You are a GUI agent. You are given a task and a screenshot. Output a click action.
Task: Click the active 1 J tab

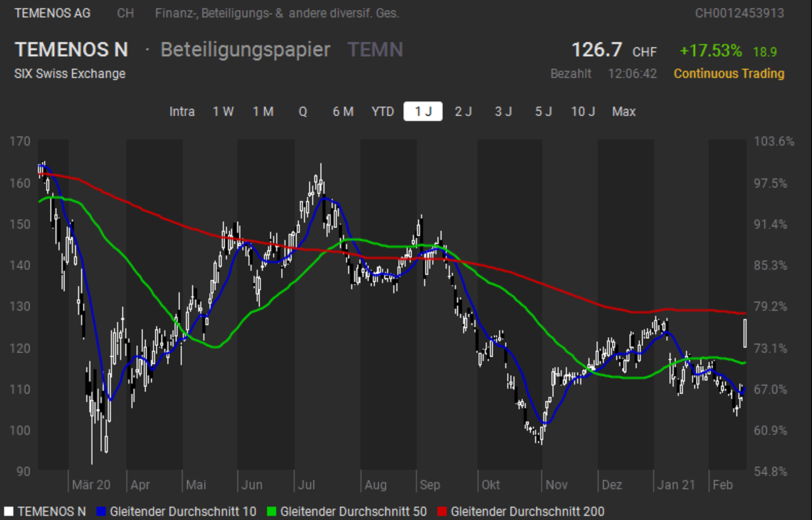point(423,111)
